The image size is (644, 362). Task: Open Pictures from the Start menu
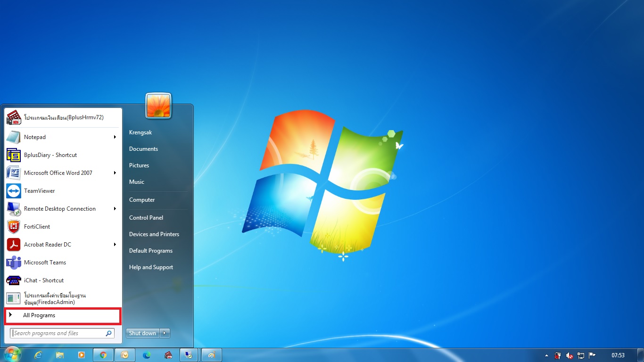coord(139,165)
